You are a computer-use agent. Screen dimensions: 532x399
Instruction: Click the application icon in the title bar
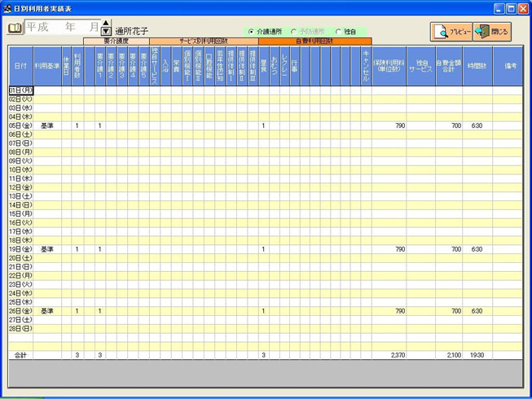[7, 7]
